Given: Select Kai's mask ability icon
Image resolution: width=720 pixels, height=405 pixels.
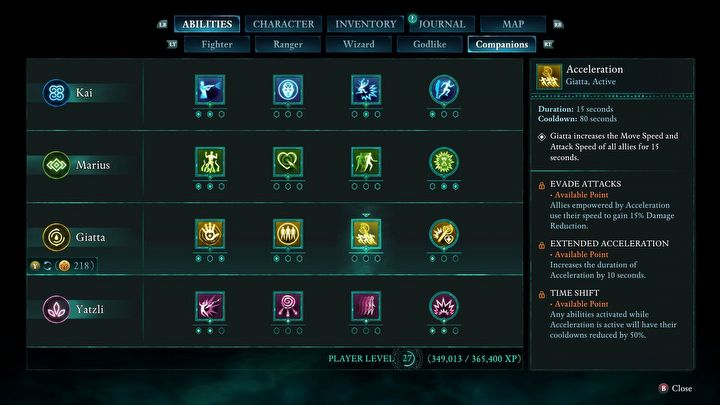Looking at the screenshot, I should (288, 90).
